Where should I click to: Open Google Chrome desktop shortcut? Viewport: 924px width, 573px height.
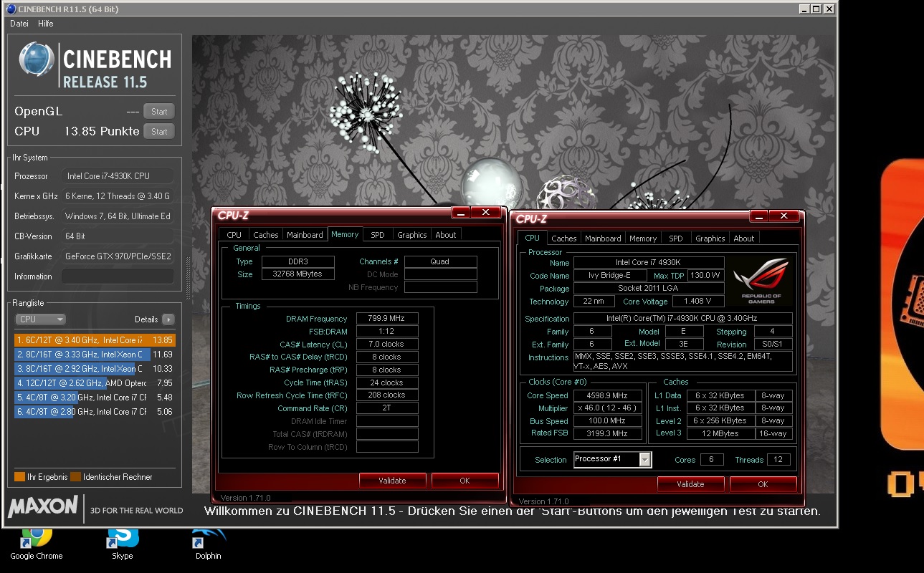point(36,544)
